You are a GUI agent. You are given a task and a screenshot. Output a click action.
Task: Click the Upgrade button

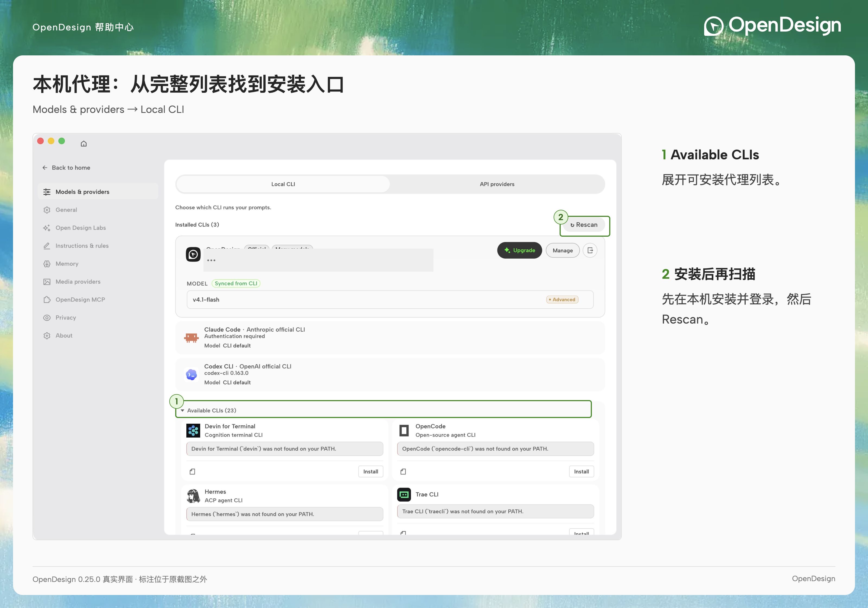point(519,251)
